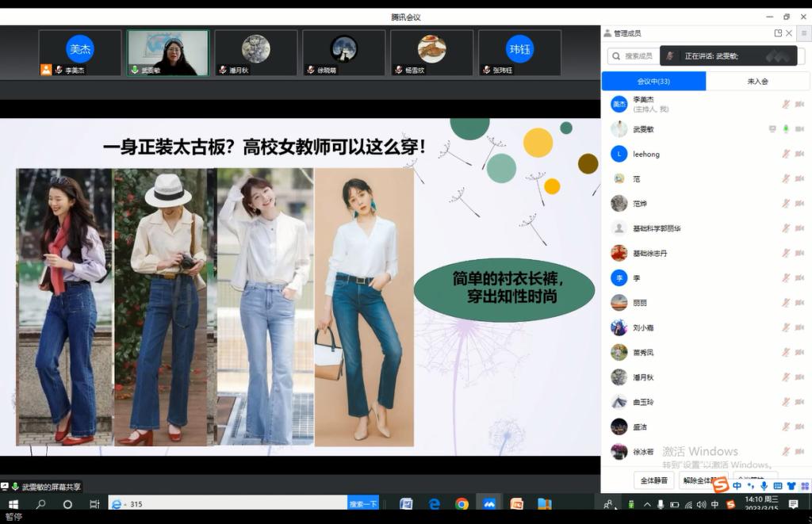Click the 搜索一下 search button
Viewport: 812px width, 524px height.
point(362,504)
